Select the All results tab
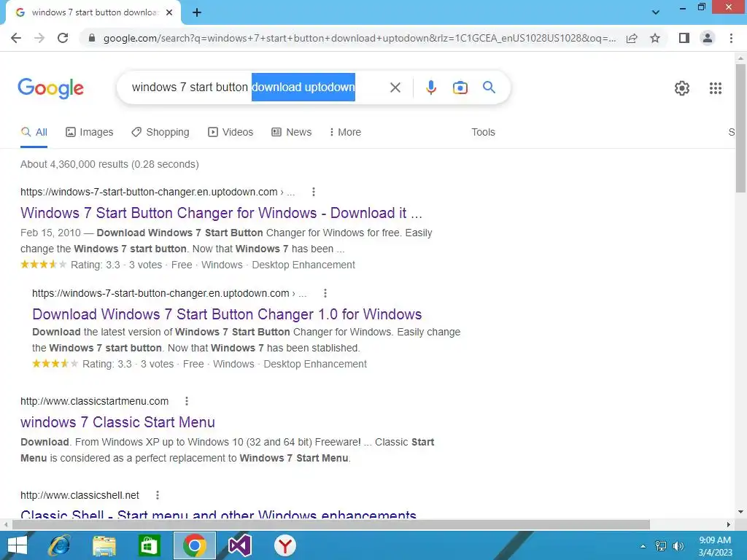Viewport: 747px width, 560px height. [34, 132]
